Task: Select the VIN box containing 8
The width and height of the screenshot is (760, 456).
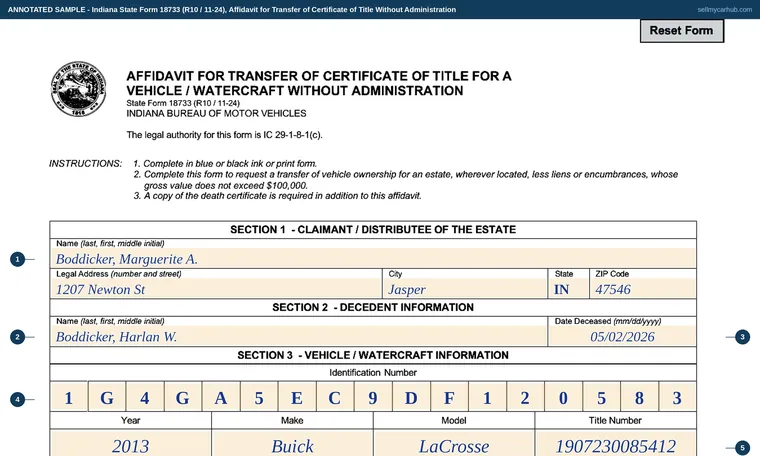Action: tap(639, 397)
